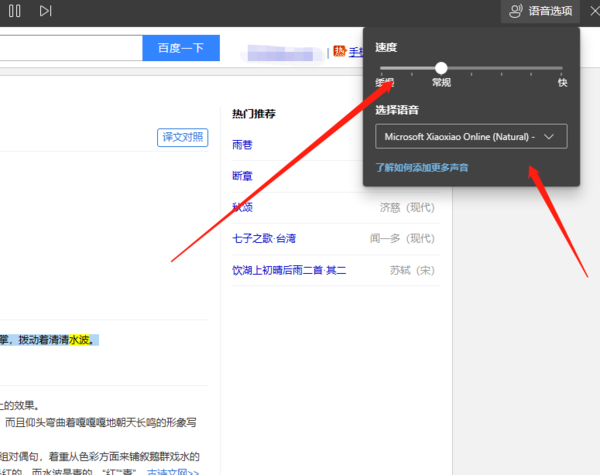Open the poem 雨巷 recommendation
The image size is (600, 475).
coord(242,145)
